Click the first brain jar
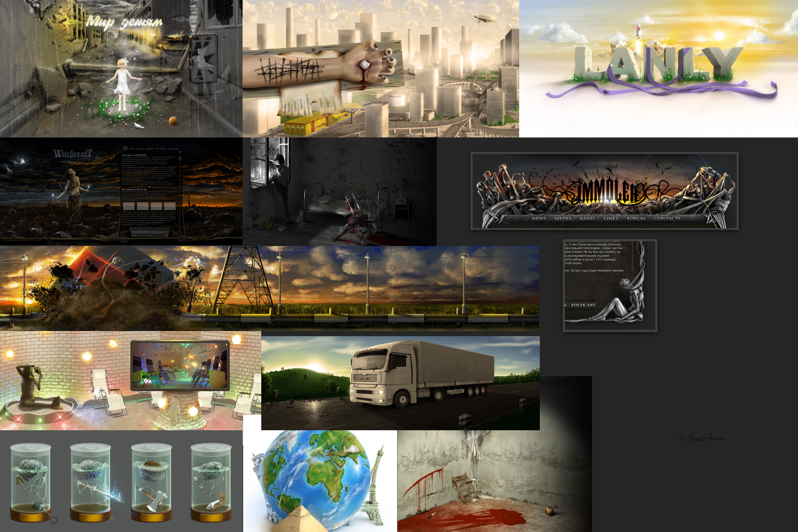The width and height of the screenshot is (798, 532). [31, 482]
